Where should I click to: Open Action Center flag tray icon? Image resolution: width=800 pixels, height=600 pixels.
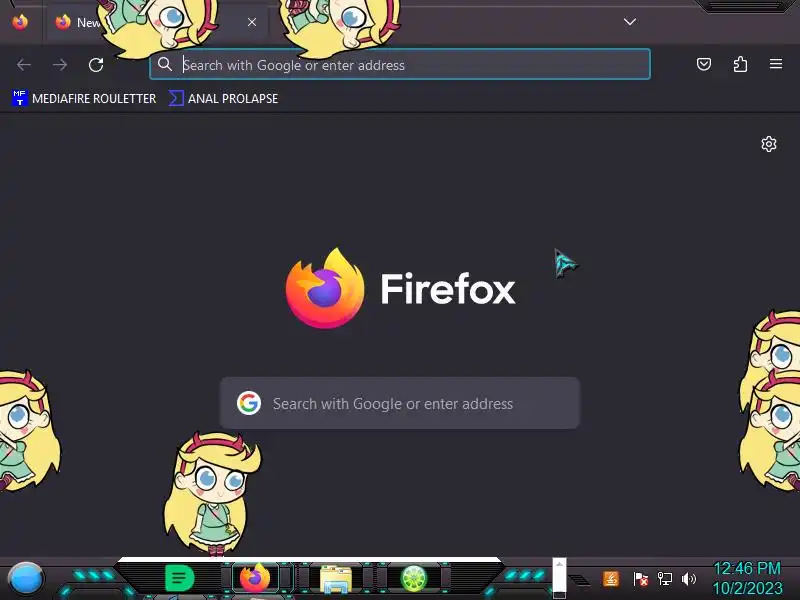(x=640, y=579)
